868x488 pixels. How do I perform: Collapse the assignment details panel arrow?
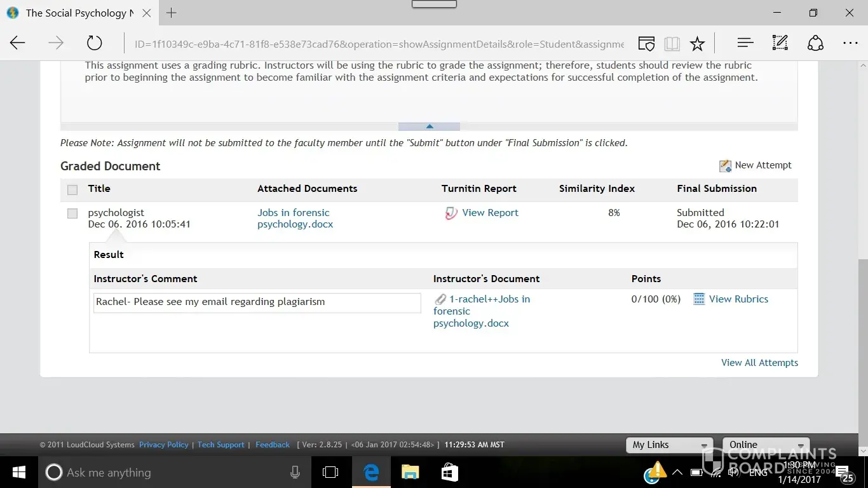tap(429, 126)
